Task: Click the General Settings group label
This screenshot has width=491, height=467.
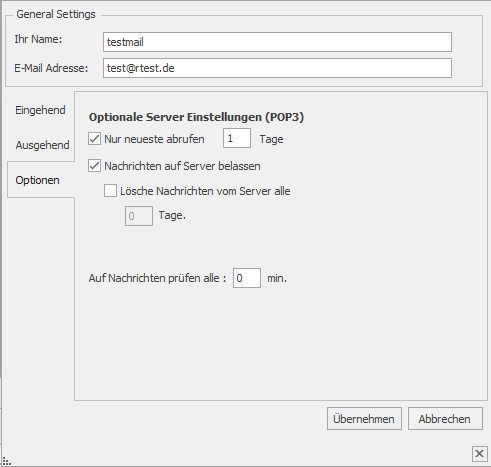Action: 56,14
